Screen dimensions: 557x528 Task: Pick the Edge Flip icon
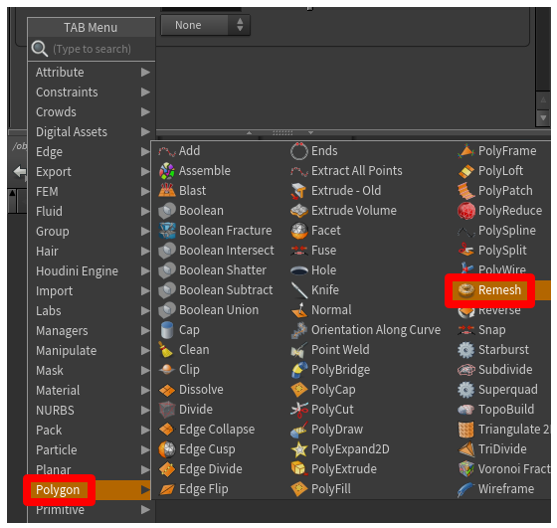coord(167,489)
